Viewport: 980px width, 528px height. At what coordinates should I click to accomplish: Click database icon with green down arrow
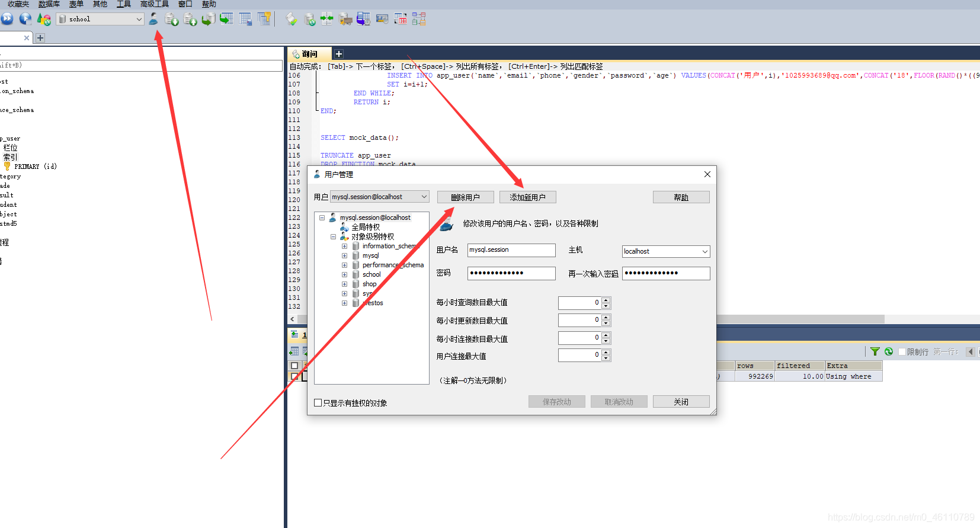(x=172, y=20)
